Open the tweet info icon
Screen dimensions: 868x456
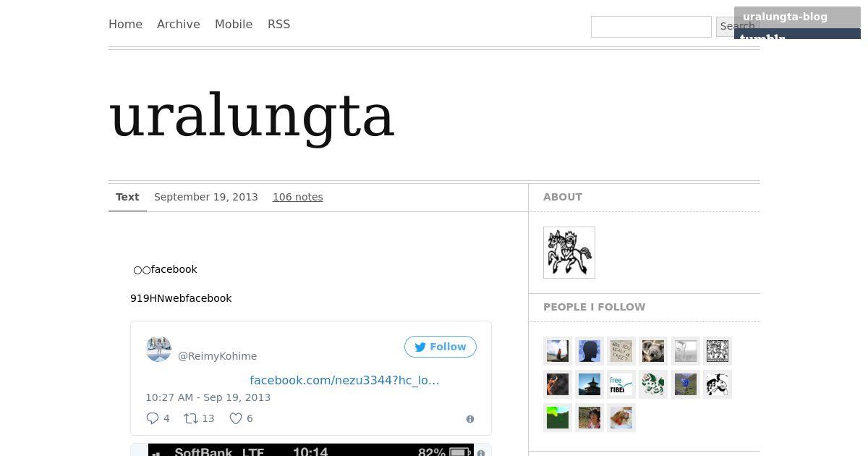click(470, 419)
